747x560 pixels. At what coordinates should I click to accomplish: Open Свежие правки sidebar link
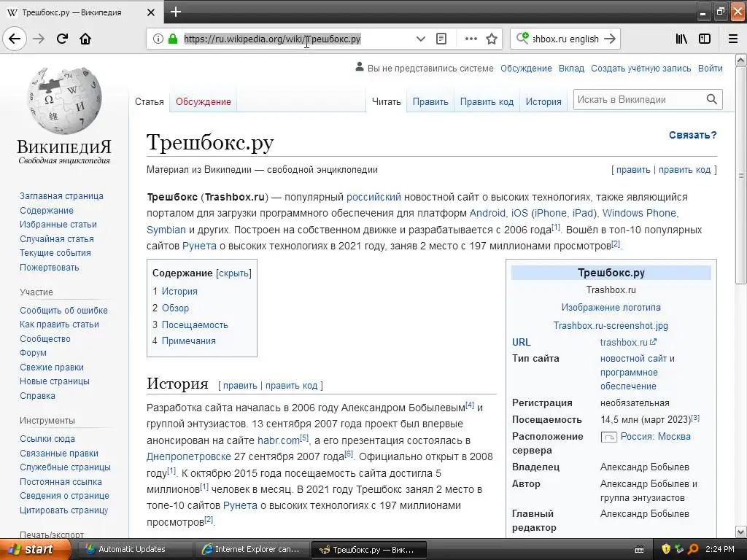click(52, 367)
